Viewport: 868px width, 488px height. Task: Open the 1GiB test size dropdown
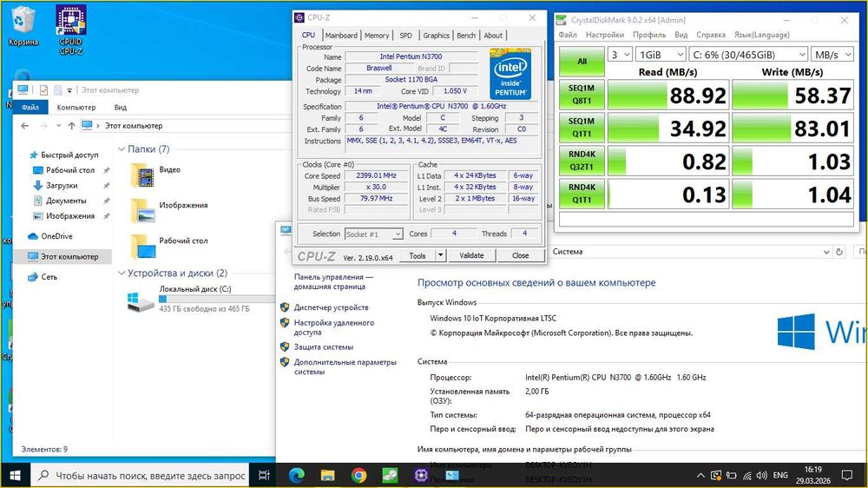[661, 55]
